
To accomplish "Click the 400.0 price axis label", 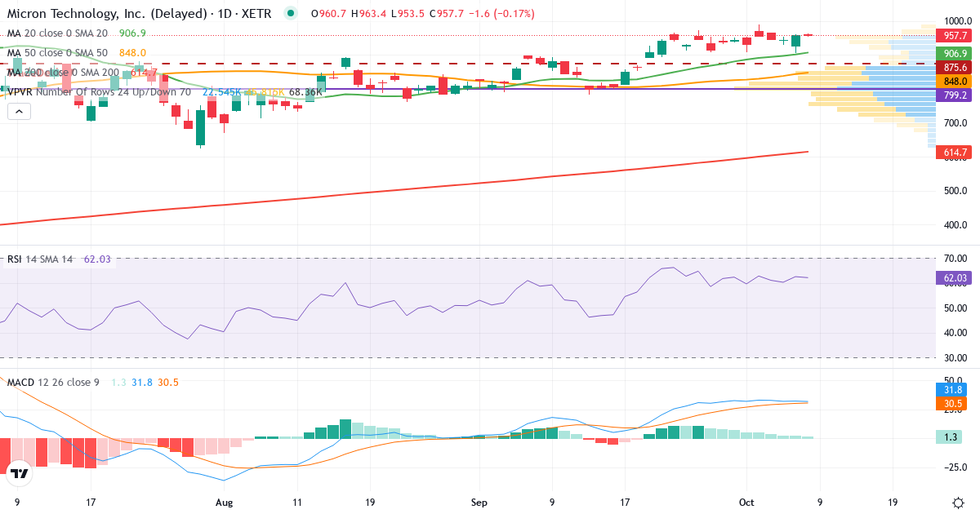I will click(955, 225).
